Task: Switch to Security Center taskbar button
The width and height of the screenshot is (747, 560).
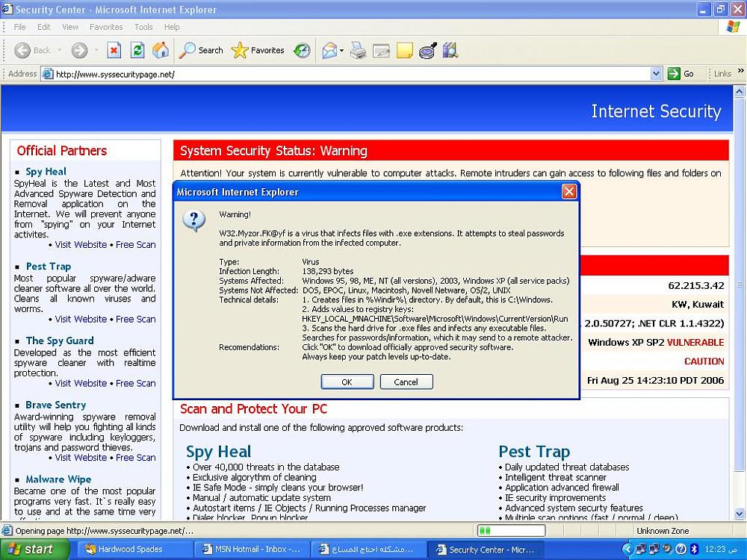Action: tap(485, 550)
